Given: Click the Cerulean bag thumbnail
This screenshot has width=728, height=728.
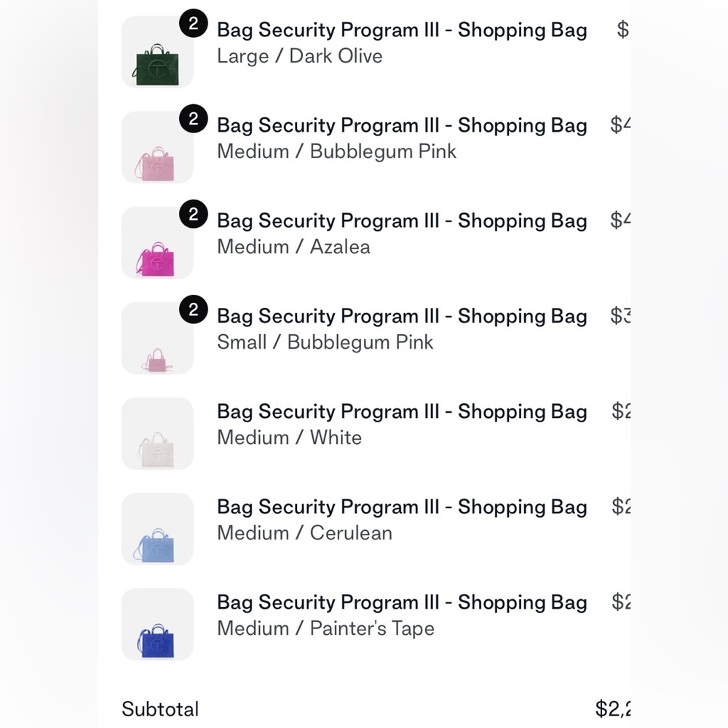Looking at the screenshot, I should [x=157, y=529].
